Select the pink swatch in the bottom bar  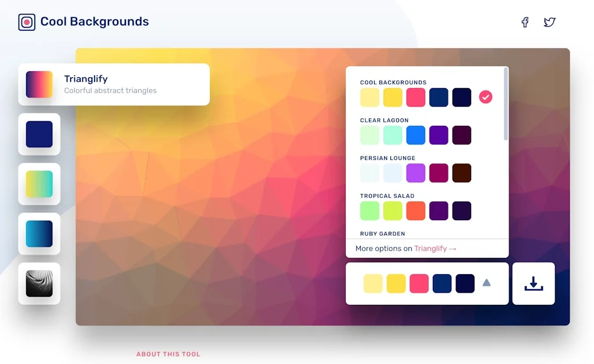(x=419, y=283)
